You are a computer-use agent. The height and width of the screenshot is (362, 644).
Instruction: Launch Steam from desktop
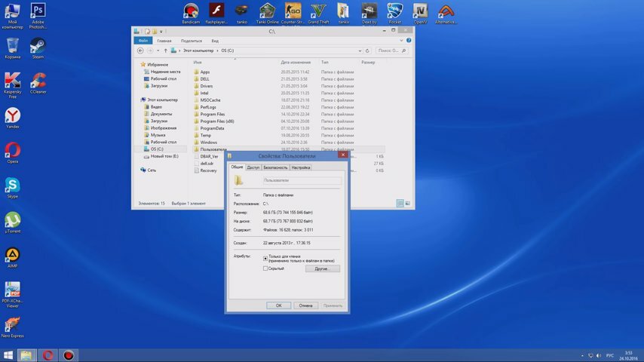point(38,48)
